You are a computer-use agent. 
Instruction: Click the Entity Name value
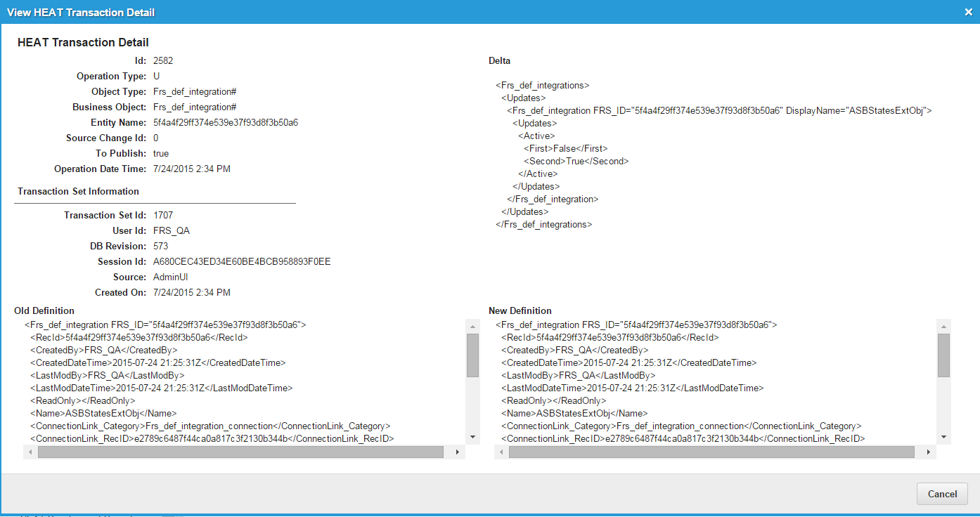click(225, 123)
